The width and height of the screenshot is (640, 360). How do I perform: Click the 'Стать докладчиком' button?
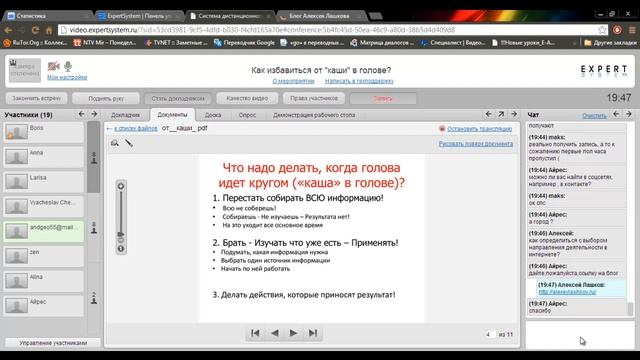click(x=178, y=98)
